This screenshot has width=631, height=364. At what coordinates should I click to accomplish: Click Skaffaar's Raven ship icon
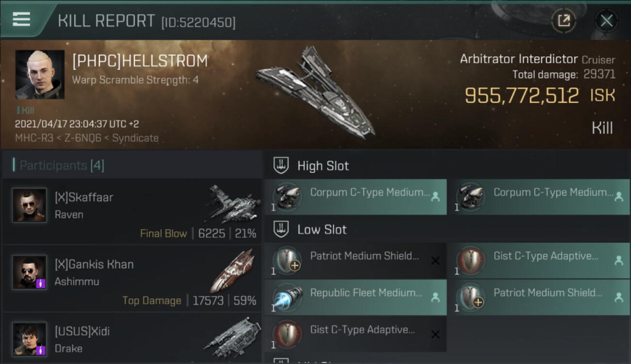[x=234, y=203]
